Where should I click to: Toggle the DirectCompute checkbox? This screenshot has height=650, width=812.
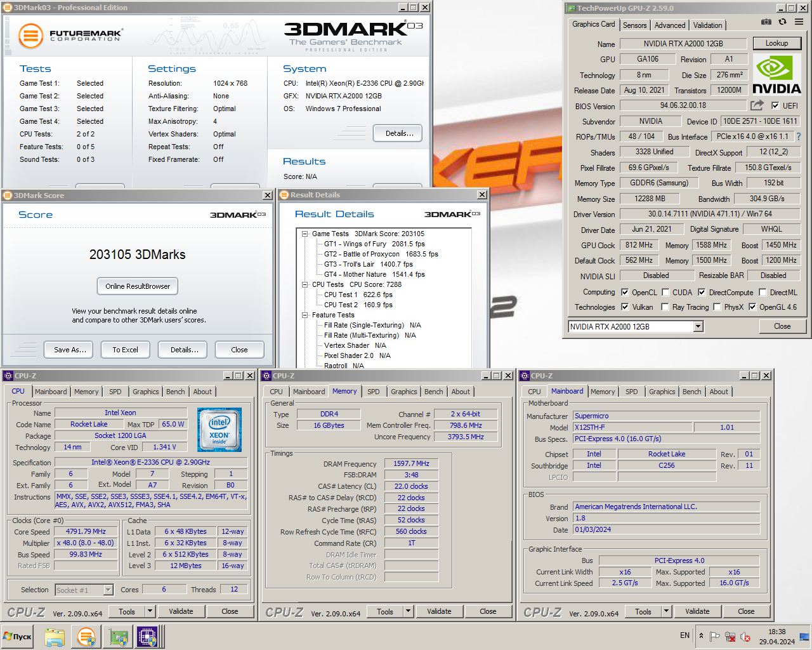(x=702, y=293)
